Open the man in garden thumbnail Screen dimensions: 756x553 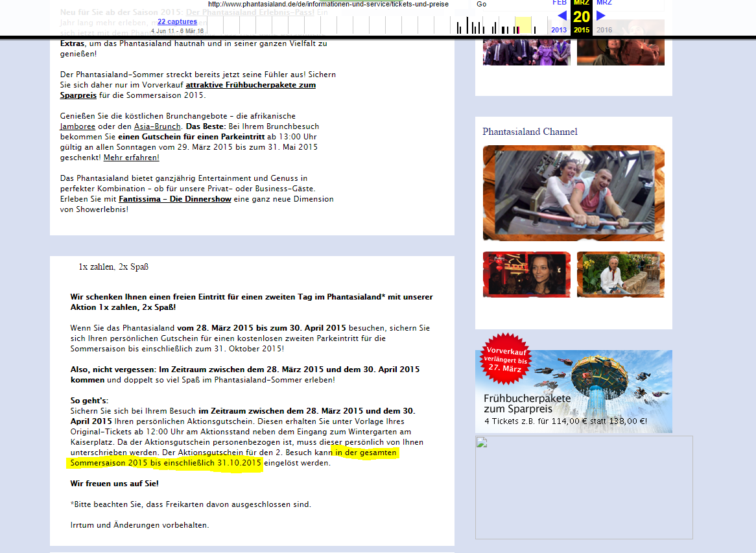click(x=620, y=274)
